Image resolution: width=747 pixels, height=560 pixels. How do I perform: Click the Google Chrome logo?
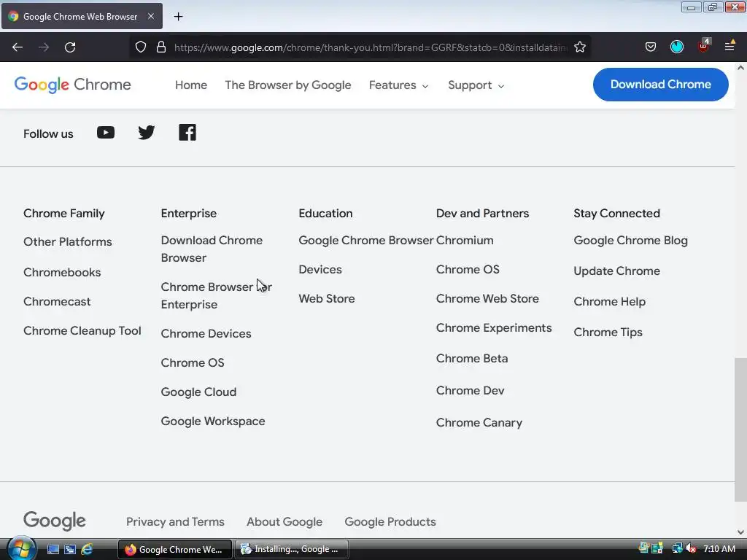point(72,85)
